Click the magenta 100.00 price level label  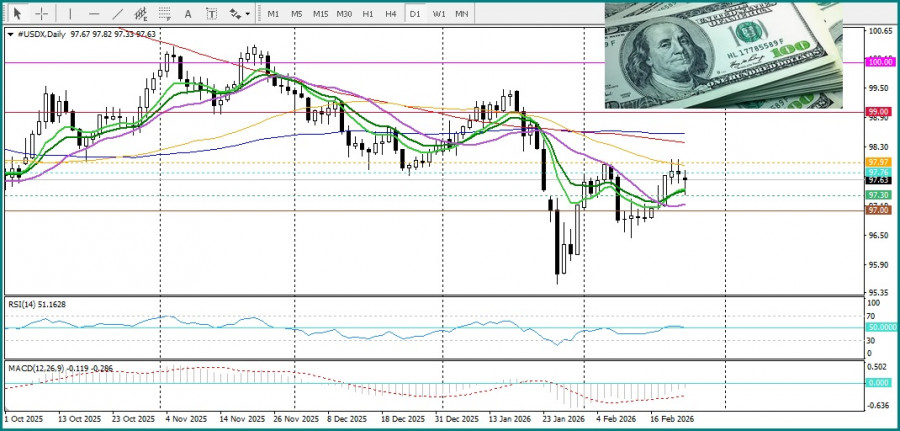pos(880,61)
